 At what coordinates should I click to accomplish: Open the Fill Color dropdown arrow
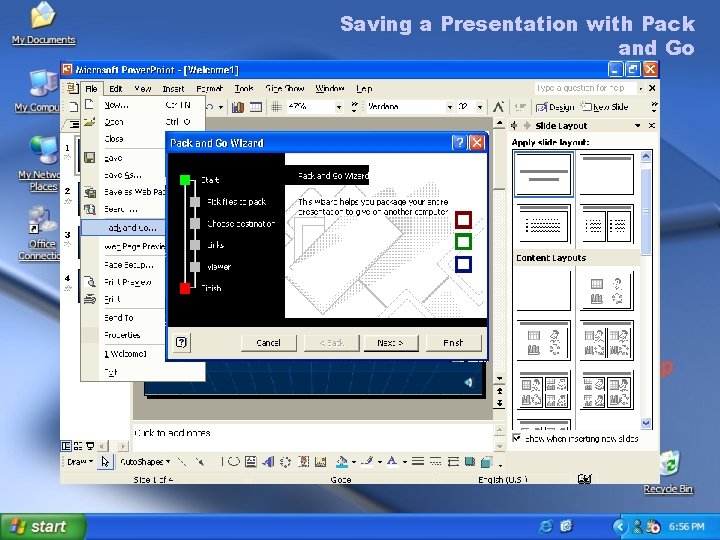(x=354, y=462)
